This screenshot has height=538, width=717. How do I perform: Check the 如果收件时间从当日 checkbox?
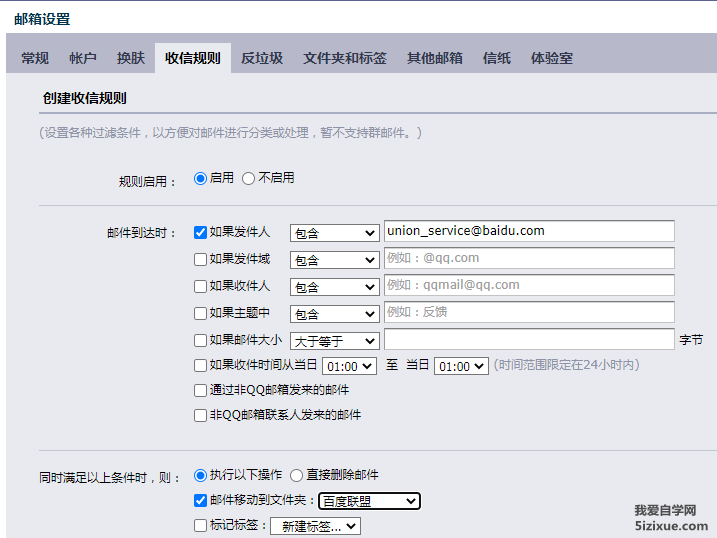point(200,365)
